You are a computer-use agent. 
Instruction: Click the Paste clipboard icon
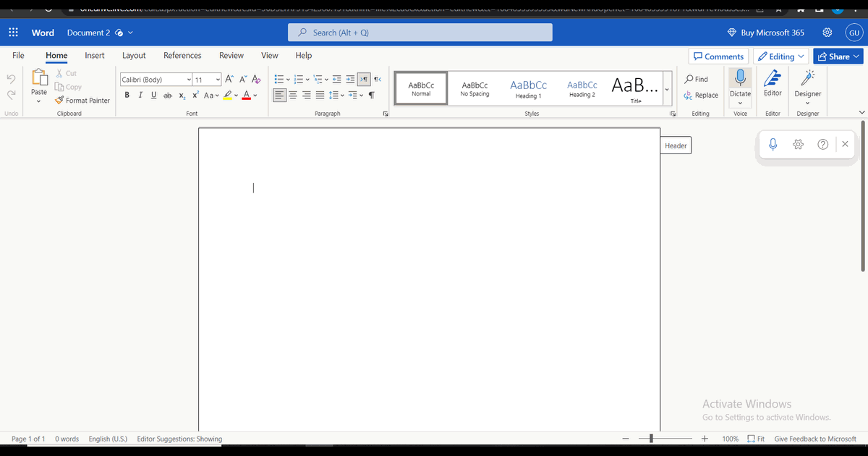[x=39, y=77]
